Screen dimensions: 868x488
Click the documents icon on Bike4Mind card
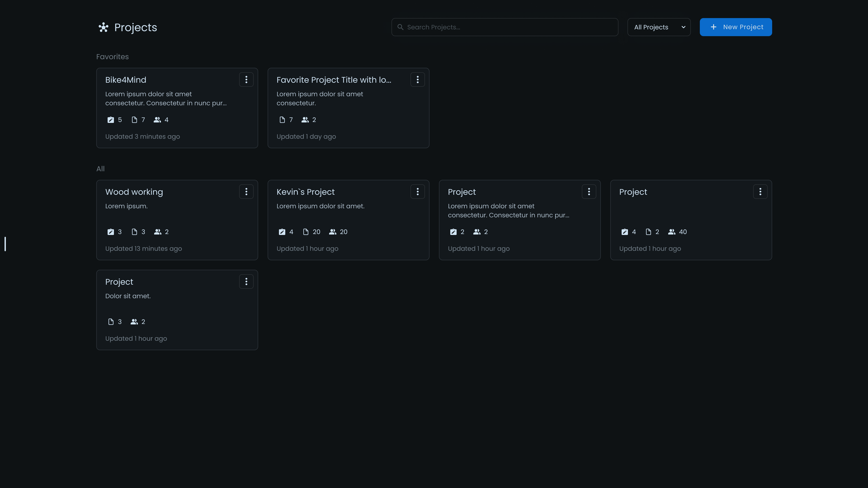[134, 120]
